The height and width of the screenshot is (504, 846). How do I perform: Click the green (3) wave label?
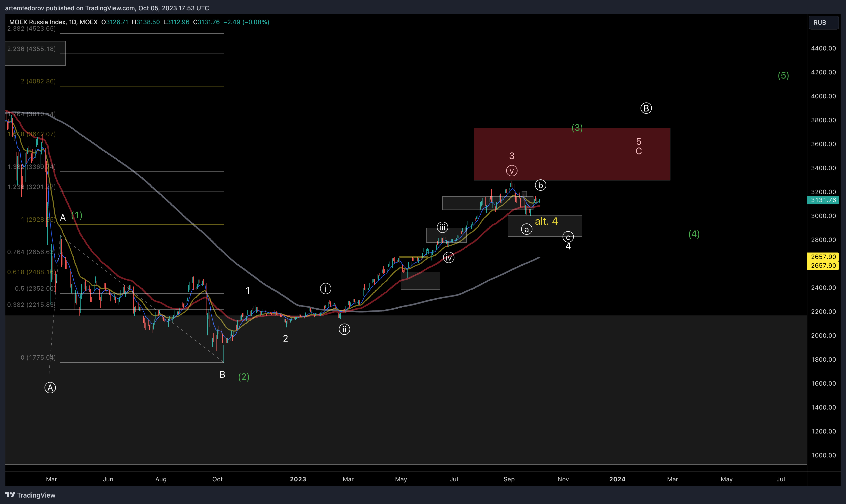(x=577, y=128)
